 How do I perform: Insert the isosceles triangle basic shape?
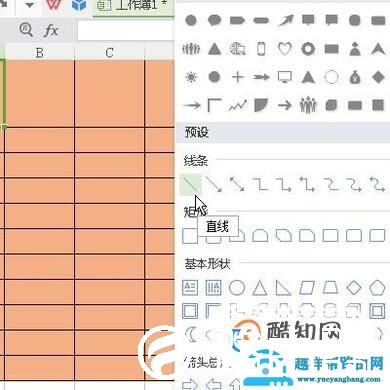pyautogui.click(x=260, y=288)
